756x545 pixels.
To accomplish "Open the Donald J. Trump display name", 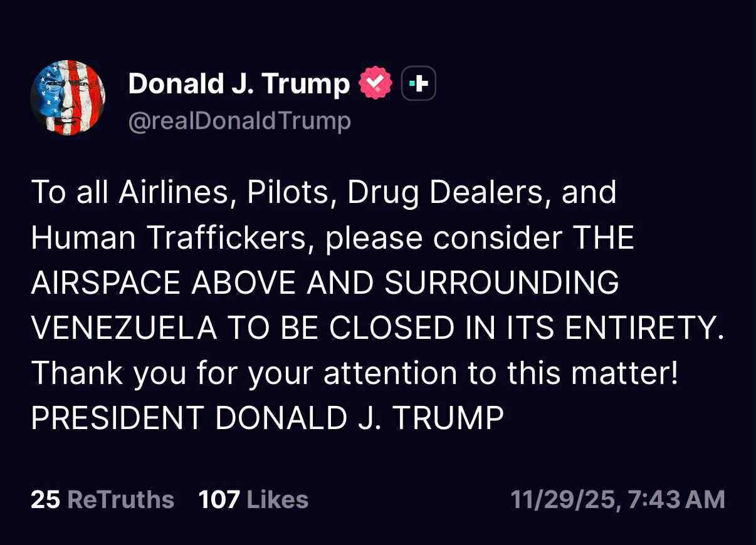I will pyautogui.click(x=238, y=83).
